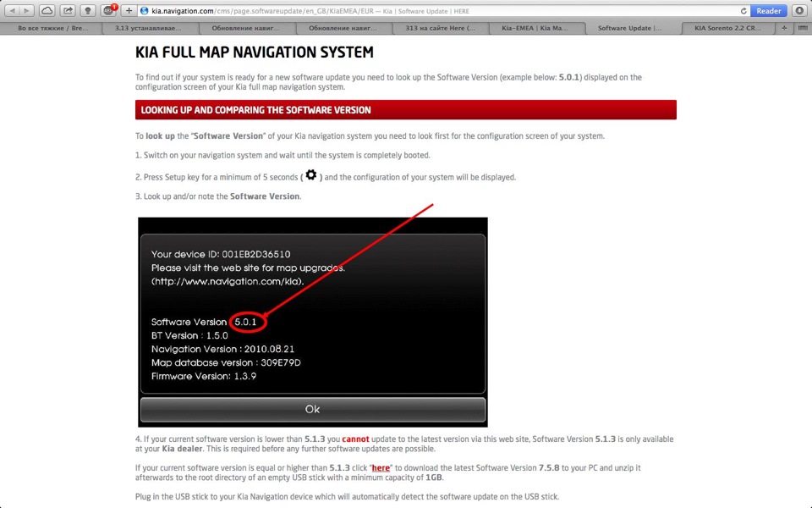Open iCloud Tabs cloud icon
This screenshot has height=508, width=812.
47,10
